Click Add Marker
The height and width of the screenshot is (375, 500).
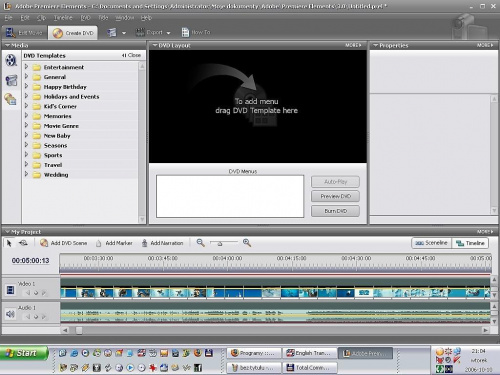click(x=114, y=243)
